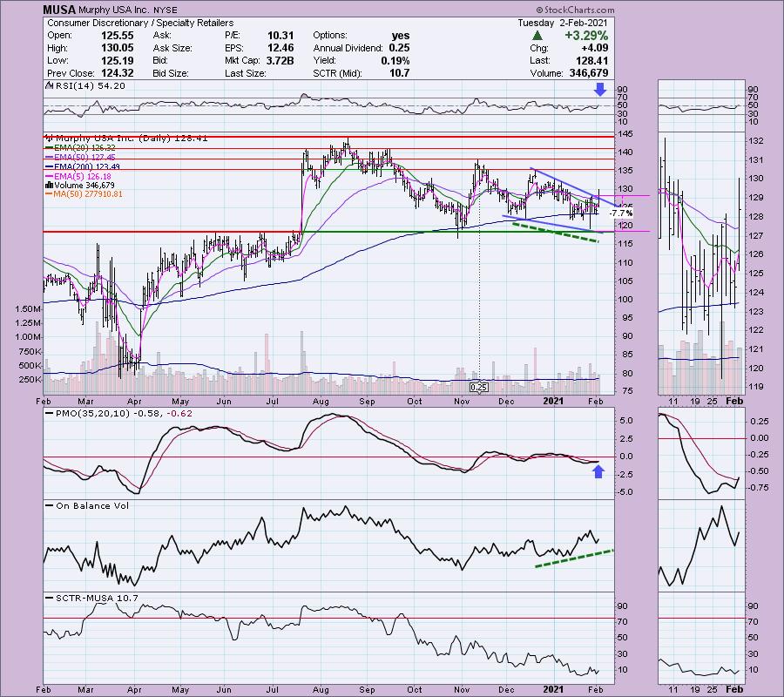The height and width of the screenshot is (697, 784).
Task: Select the Last price 128.41
Action: 592,60
